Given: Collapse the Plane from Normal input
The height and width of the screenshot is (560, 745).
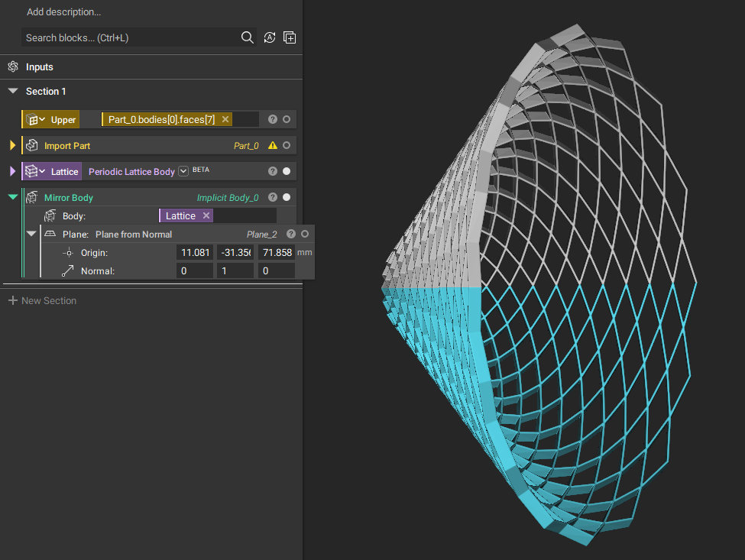Looking at the screenshot, I should point(31,233).
